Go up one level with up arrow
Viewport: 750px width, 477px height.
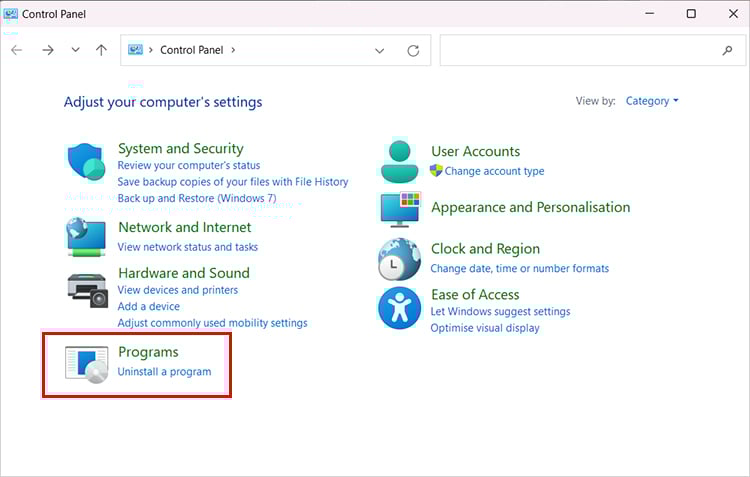point(101,50)
